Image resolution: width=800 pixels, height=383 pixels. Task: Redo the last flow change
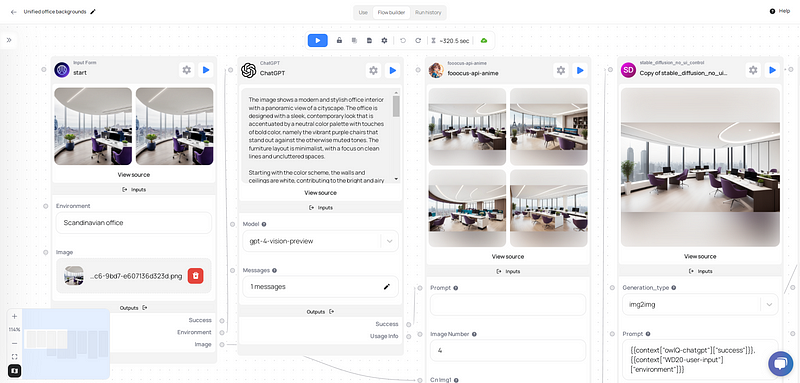(418, 40)
